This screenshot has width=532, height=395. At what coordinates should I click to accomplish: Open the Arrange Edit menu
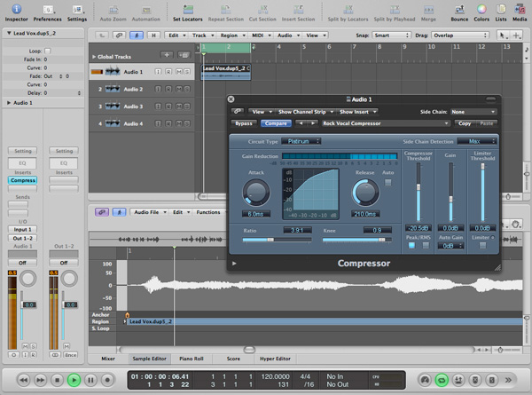click(x=176, y=36)
